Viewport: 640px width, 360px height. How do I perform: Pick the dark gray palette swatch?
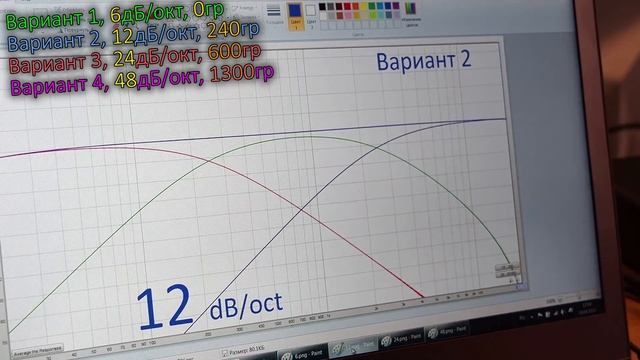331,7
